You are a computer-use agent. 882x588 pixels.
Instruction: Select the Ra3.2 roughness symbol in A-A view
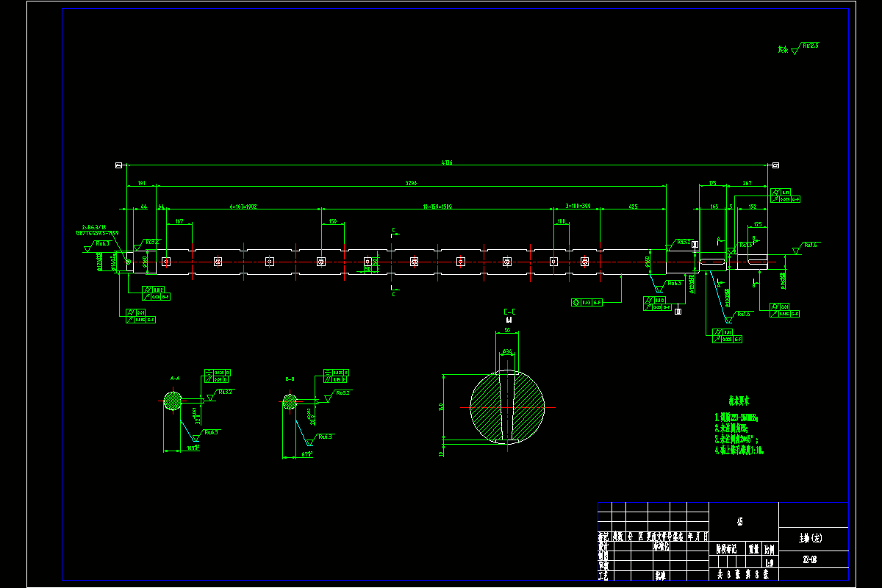(x=220, y=394)
